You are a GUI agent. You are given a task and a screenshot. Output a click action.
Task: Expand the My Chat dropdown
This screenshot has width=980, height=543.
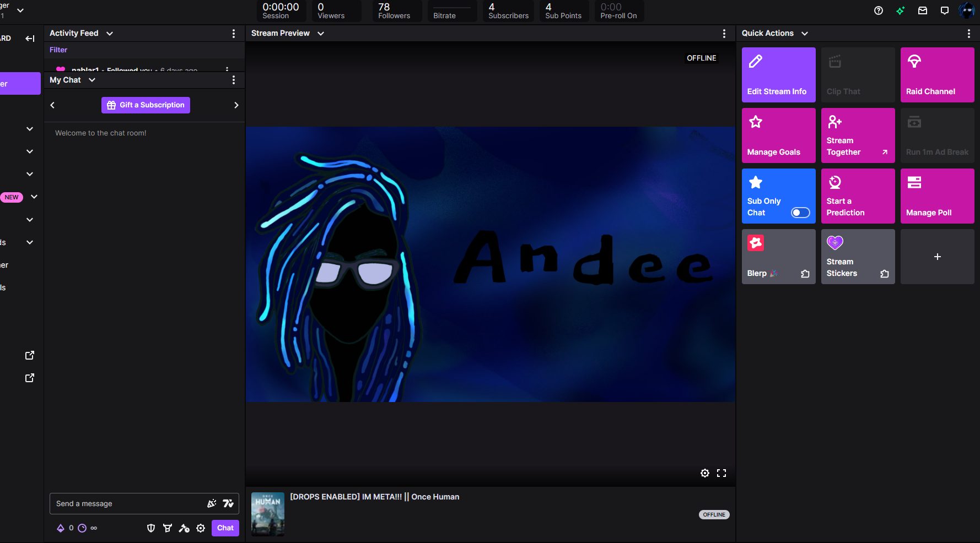pyautogui.click(x=92, y=80)
